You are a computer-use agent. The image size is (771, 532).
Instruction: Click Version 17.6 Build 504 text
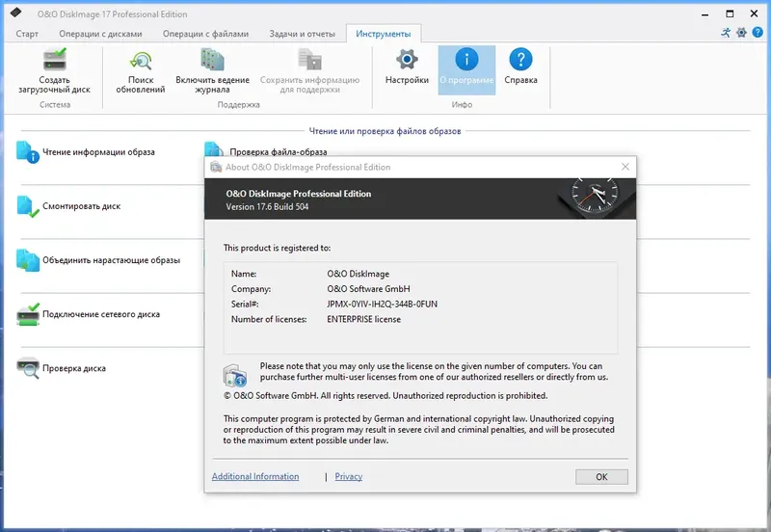(x=267, y=207)
